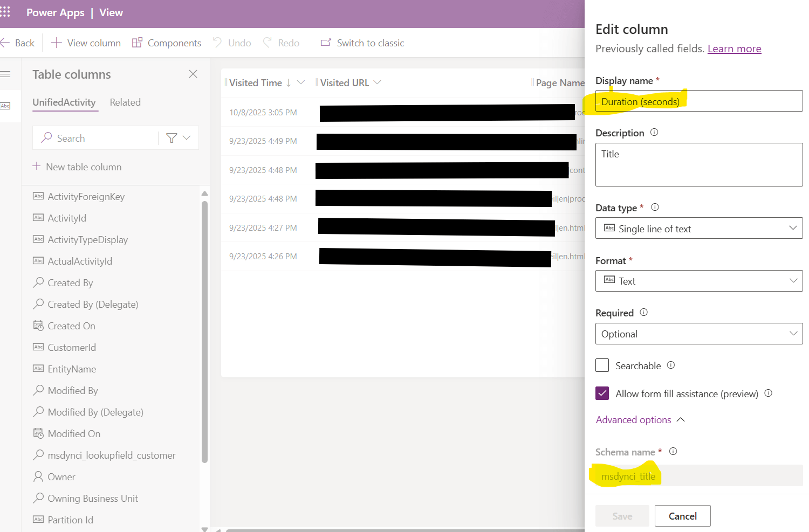Expand the Visited URL column menu
Image resolution: width=809 pixels, height=532 pixels.
click(378, 82)
